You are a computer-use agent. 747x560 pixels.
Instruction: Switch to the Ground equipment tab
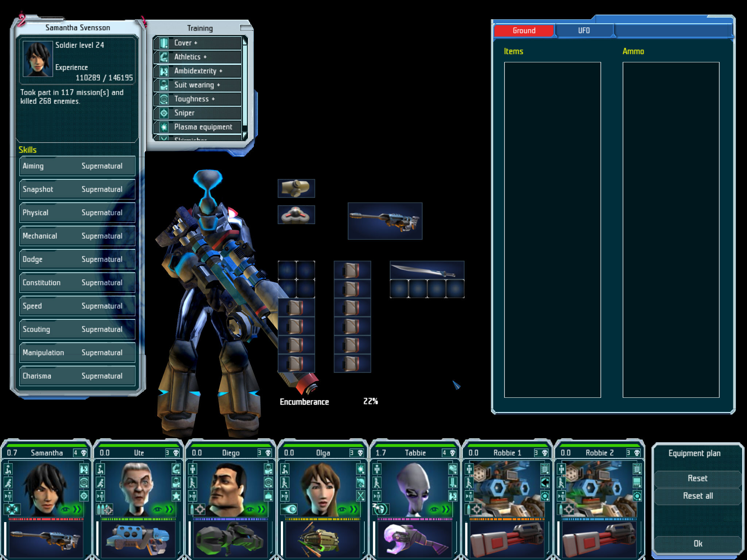[523, 31]
